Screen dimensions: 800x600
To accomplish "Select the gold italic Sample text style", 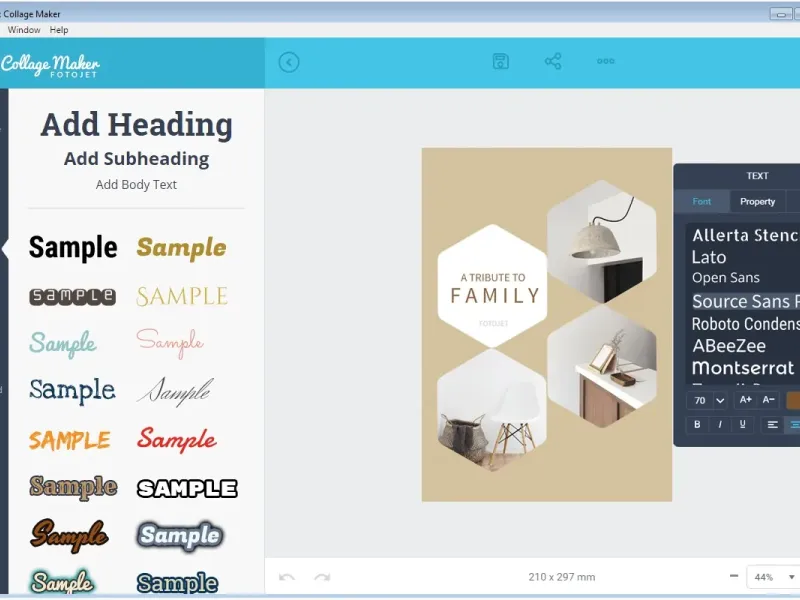I will tap(181, 248).
